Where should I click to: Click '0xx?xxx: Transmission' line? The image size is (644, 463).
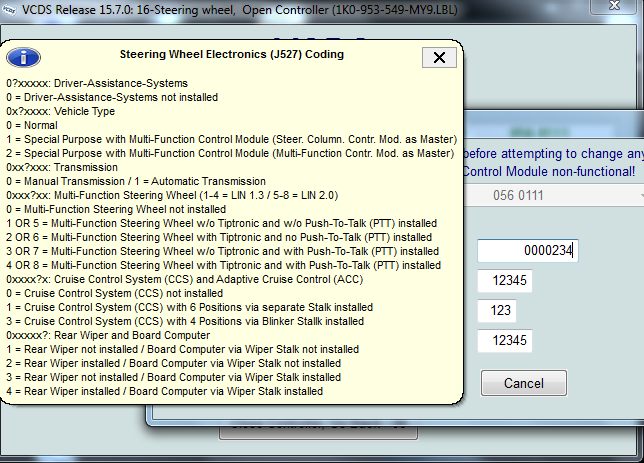pyautogui.click(x=62, y=167)
